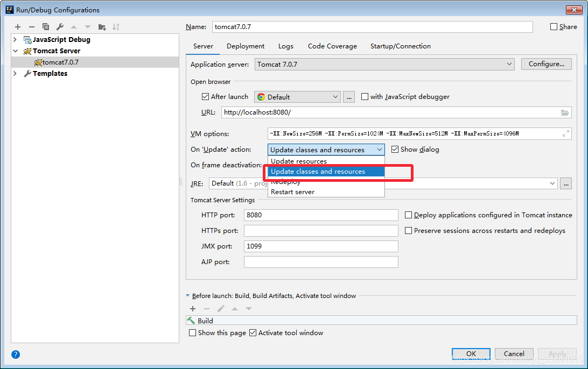588x369 pixels.
Task: Uncheck After launch checkbox
Action: tap(205, 97)
